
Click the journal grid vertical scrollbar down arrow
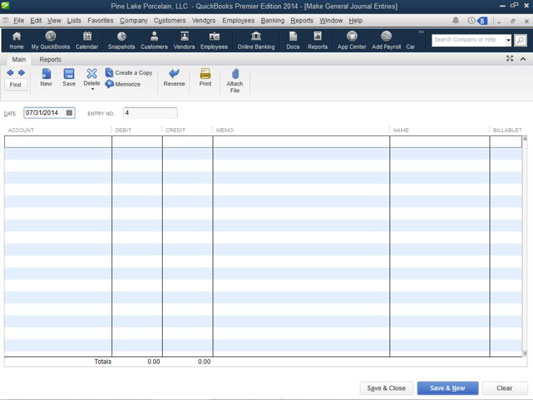(525, 353)
